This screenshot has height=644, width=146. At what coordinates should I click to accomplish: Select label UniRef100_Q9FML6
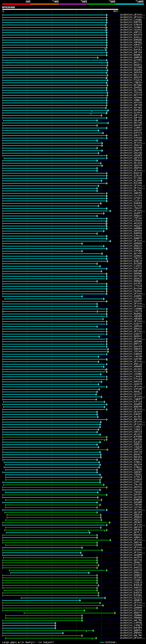131,530
